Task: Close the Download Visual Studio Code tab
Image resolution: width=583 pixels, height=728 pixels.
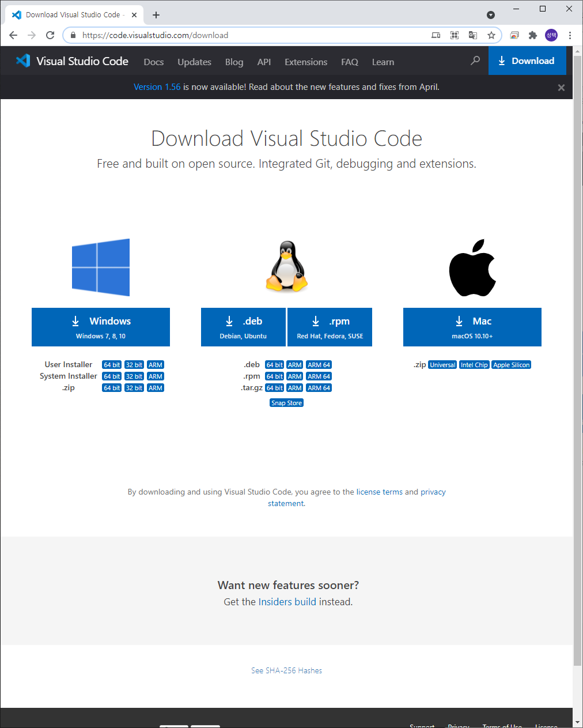Action: tap(134, 15)
